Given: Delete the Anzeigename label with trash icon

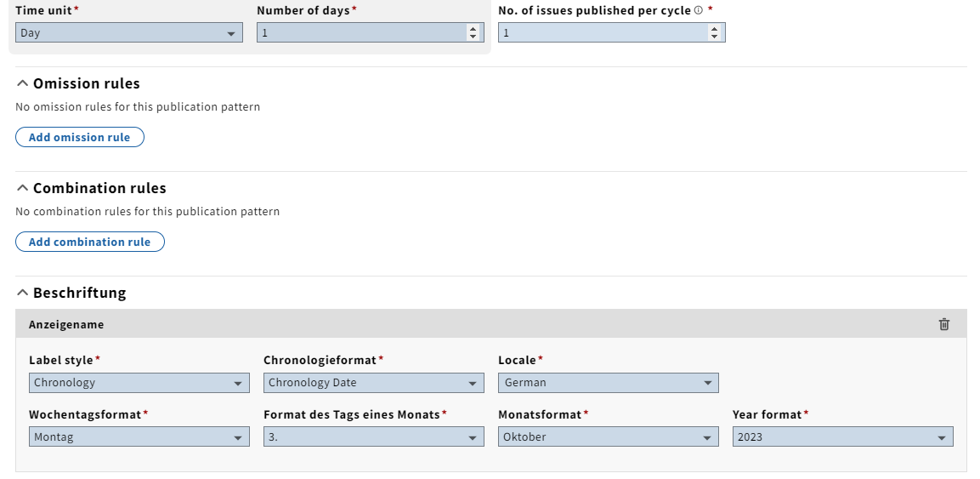Looking at the screenshot, I should (x=943, y=324).
